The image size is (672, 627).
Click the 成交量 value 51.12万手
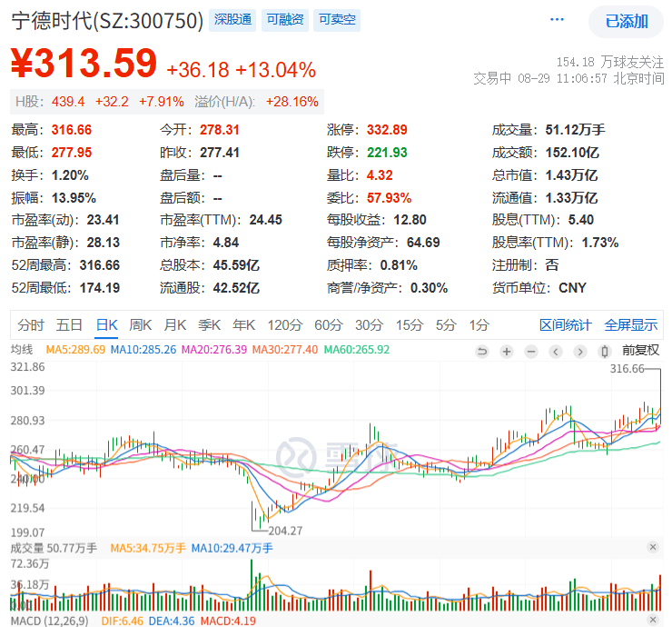(575, 130)
